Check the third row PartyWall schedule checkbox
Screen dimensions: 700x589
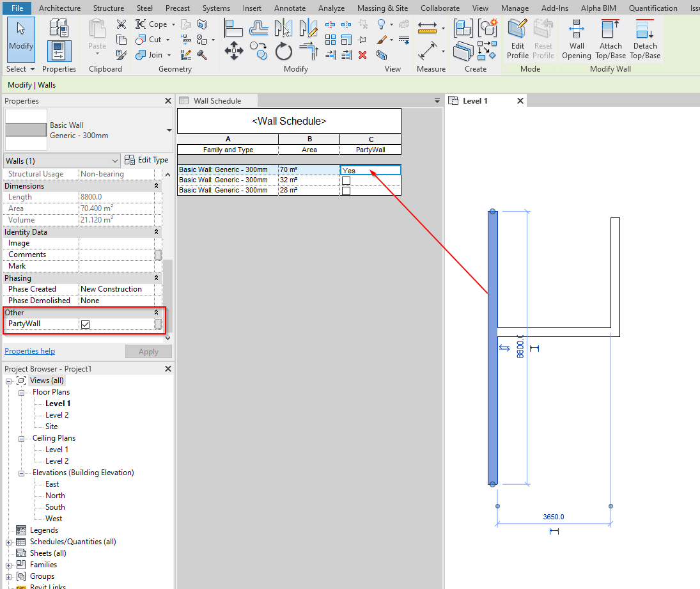tap(345, 189)
